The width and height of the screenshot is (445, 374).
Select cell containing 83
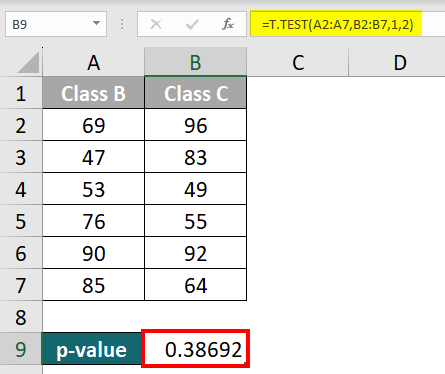(196, 157)
